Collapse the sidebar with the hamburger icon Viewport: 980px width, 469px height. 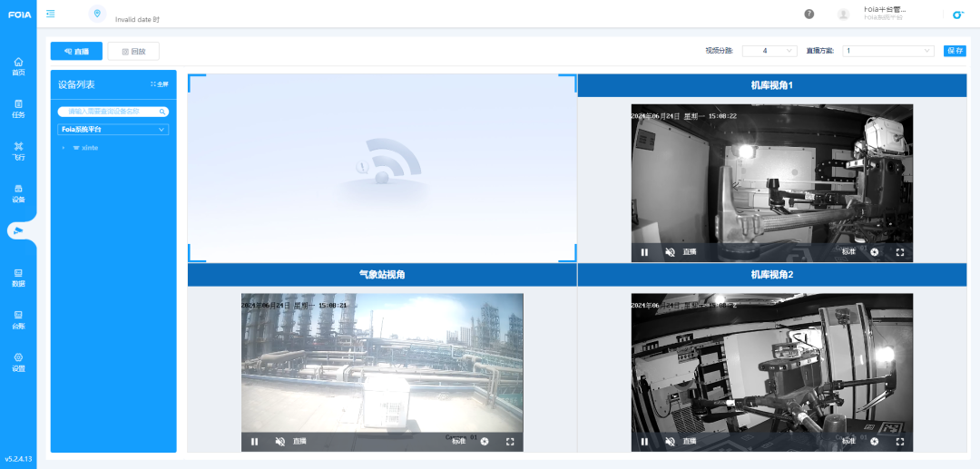tap(50, 14)
